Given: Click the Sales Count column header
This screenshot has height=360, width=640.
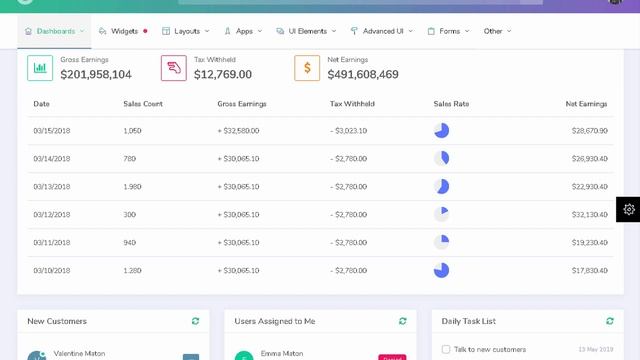Looking at the screenshot, I should pyautogui.click(x=143, y=104).
